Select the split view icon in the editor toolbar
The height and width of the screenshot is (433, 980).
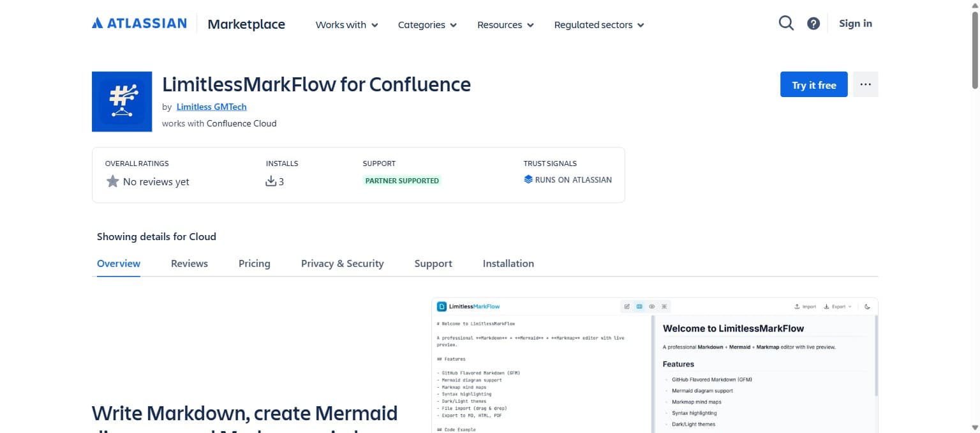click(x=639, y=307)
